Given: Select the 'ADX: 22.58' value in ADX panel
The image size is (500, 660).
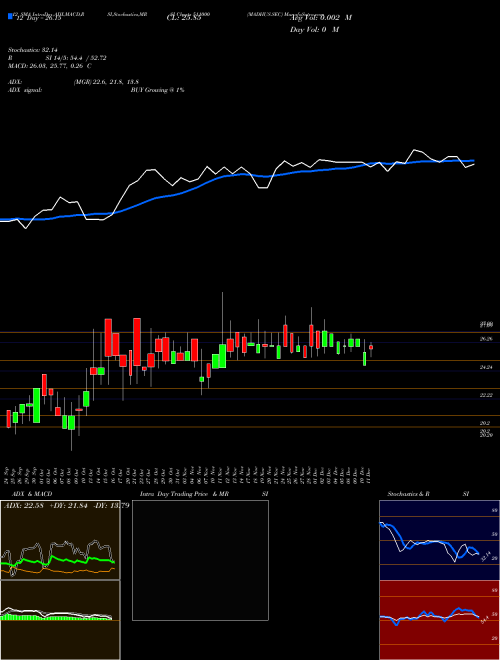Looking at the screenshot, I should click(24, 505).
